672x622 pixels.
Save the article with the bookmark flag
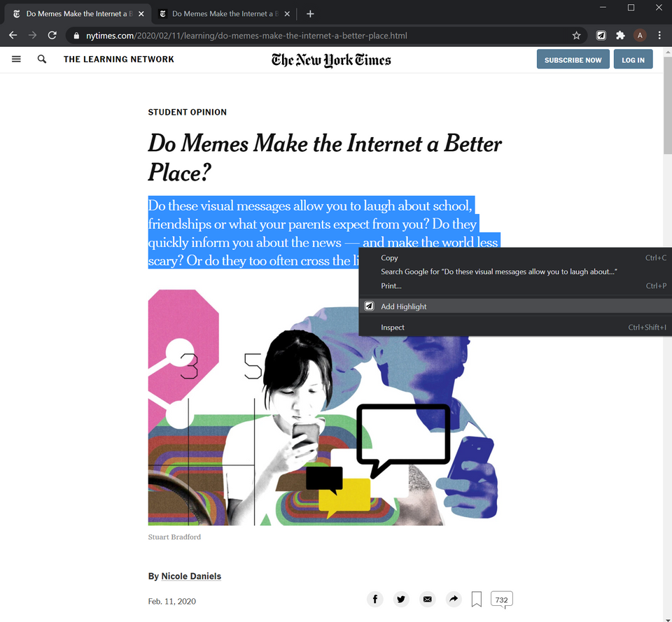pyautogui.click(x=477, y=599)
